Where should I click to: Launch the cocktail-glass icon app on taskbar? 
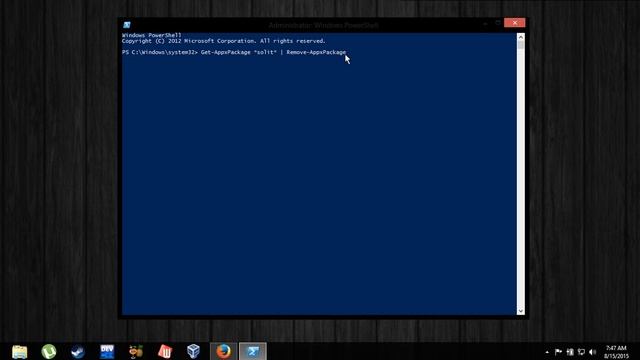(136, 351)
